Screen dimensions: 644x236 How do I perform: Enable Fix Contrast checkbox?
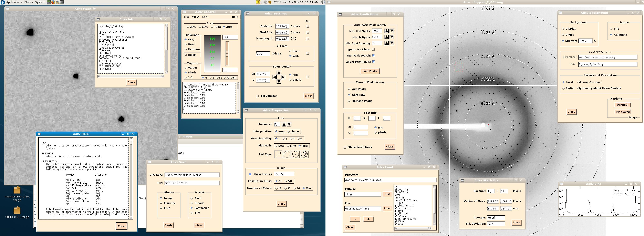pyautogui.click(x=258, y=96)
